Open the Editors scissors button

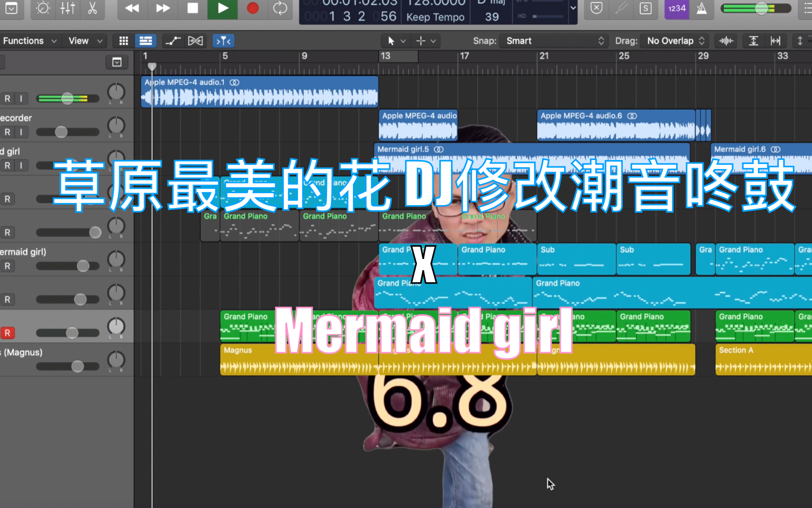[92, 8]
